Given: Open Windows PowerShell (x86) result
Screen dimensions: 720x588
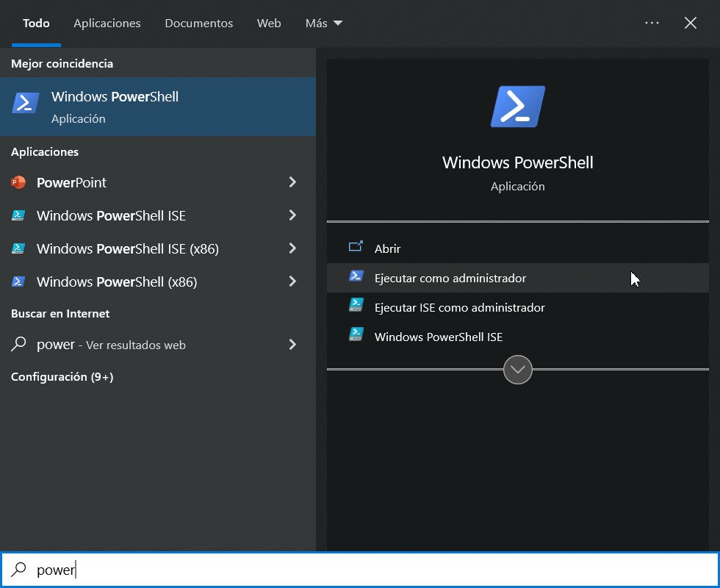Looking at the screenshot, I should click(x=158, y=282).
